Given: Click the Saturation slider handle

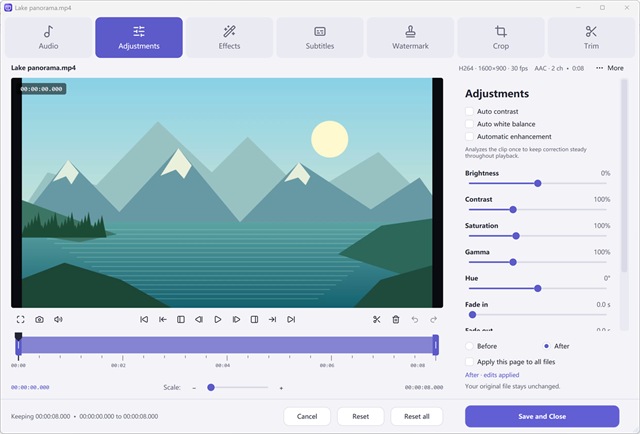Looking at the screenshot, I should (516, 236).
